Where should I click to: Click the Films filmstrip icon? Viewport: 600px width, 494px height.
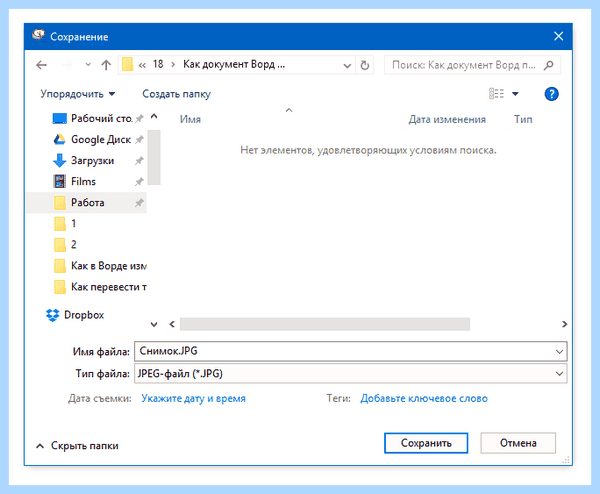[x=59, y=181]
